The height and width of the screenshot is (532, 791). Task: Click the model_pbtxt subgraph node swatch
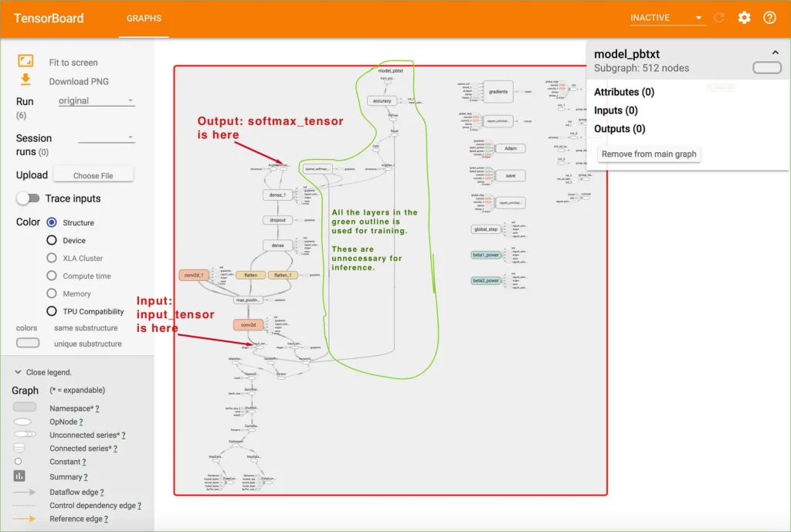(x=767, y=68)
